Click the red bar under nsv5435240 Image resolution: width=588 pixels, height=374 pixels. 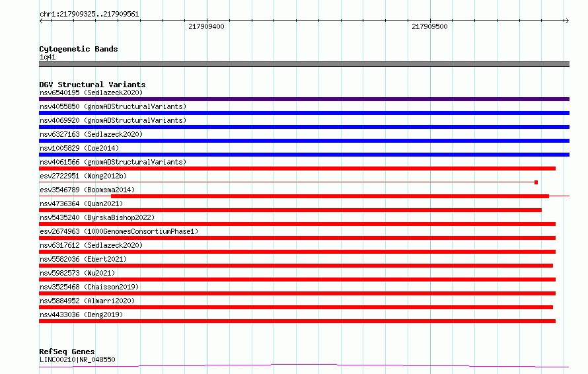click(297, 224)
